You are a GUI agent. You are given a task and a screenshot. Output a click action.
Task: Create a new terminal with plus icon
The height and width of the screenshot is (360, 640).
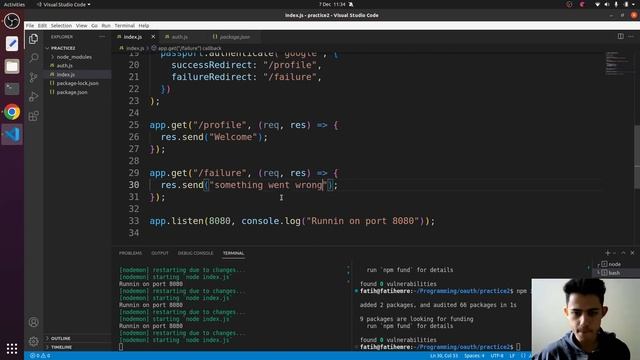click(607, 253)
